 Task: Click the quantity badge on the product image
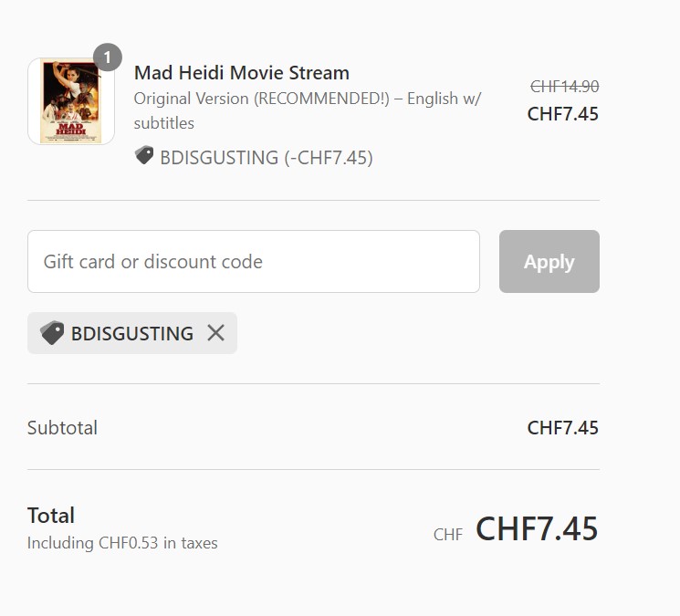(x=107, y=57)
